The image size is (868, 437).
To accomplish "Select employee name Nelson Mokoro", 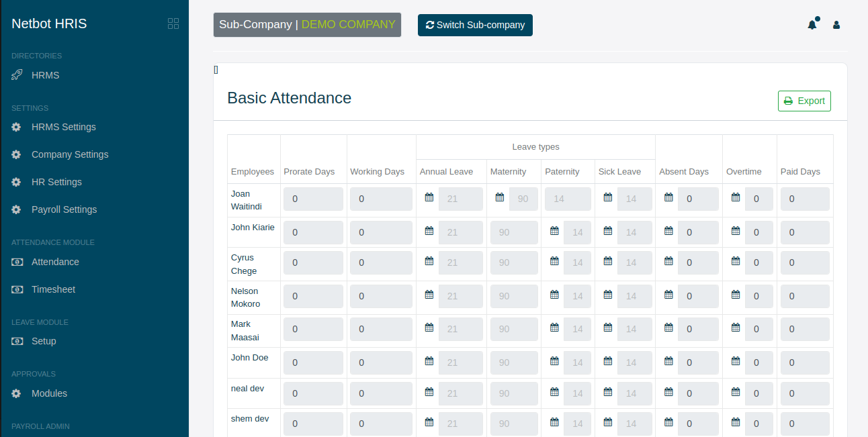I will 247,297.
